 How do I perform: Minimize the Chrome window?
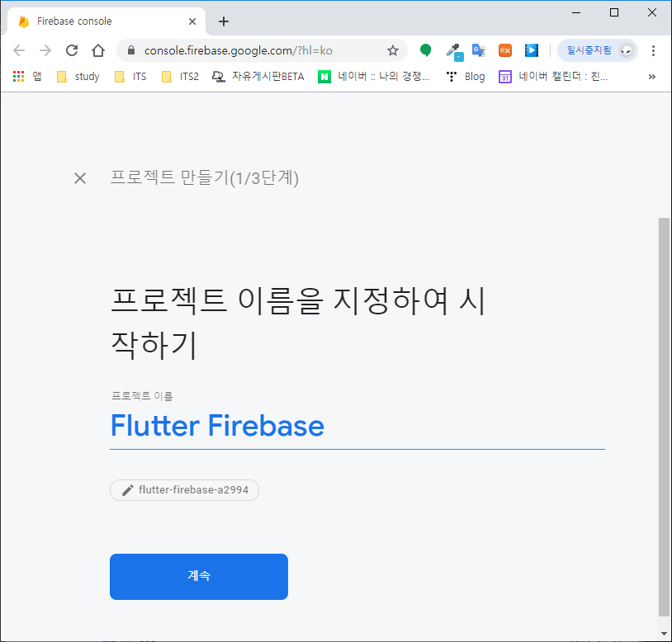pyautogui.click(x=576, y=13)
